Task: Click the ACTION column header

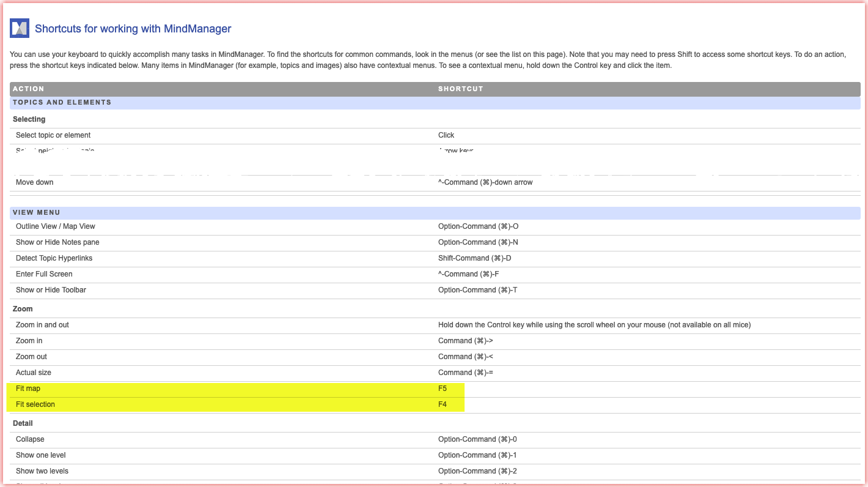Action: 29,89
